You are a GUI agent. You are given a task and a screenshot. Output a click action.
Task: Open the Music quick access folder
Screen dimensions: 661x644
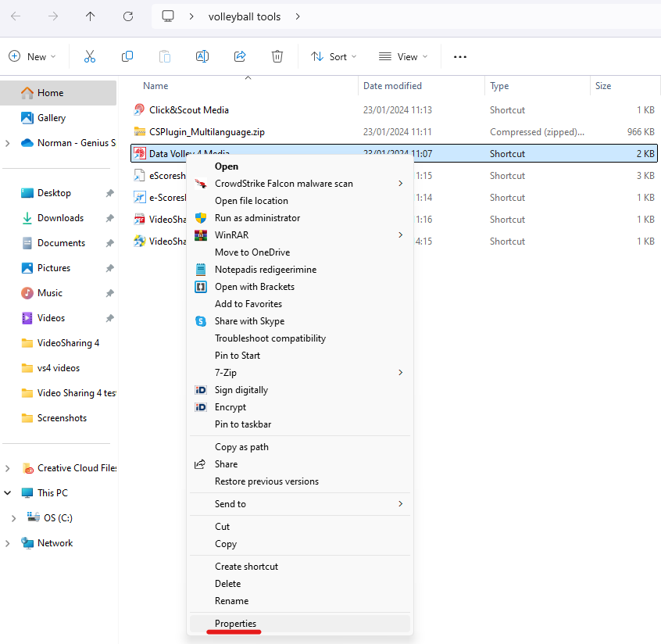pyautogui.click(x=58, y=293)
